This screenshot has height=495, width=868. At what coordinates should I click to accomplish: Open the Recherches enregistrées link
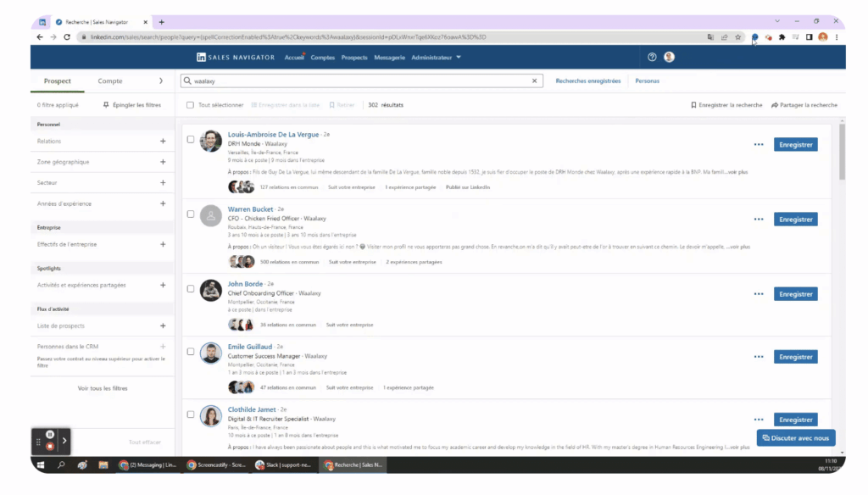pyautogui.click(x=587, y=81)
